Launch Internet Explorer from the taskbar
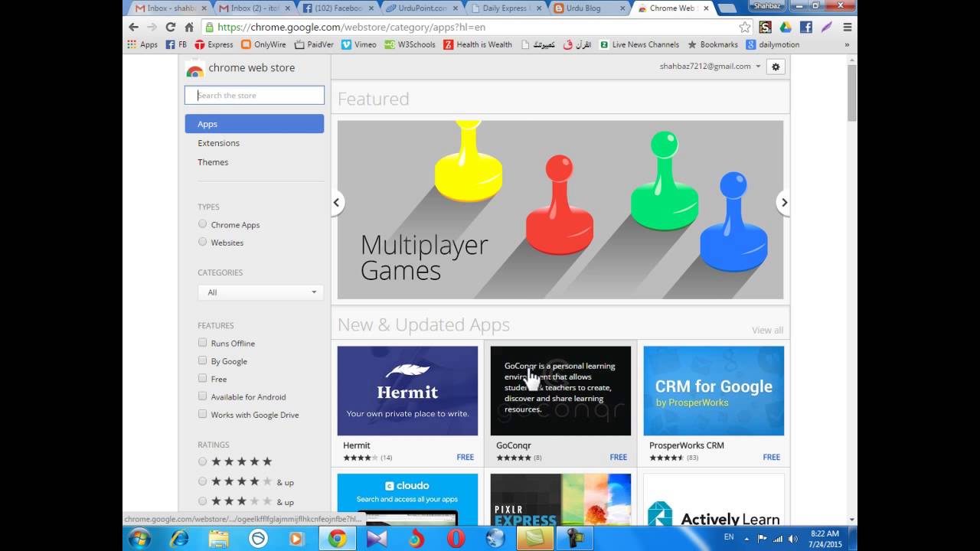Viewport: 980px width, 551px height. (179, 539)
